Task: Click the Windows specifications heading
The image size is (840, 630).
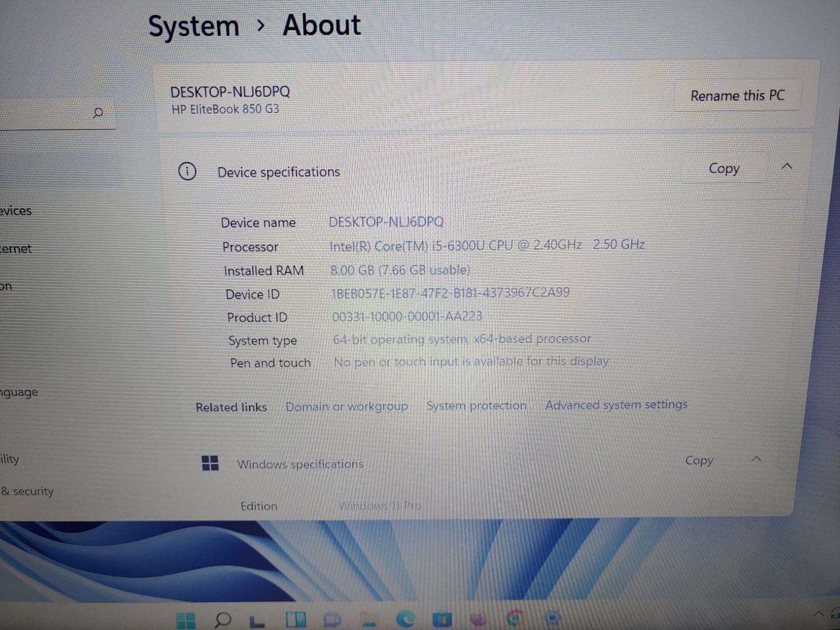Action: pos(300,464)
